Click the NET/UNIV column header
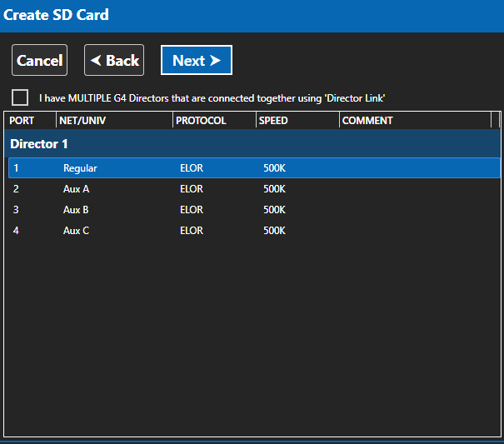The height and width of the screenshot is (444, 504). pos(114,121)
